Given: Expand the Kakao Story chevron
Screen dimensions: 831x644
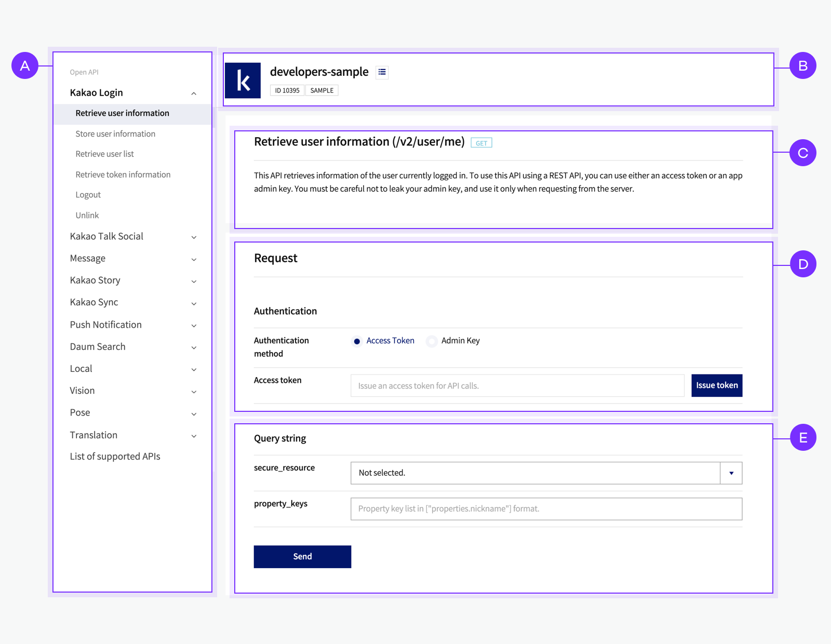Looking at the screenshot, I should (x=194, y=281).
